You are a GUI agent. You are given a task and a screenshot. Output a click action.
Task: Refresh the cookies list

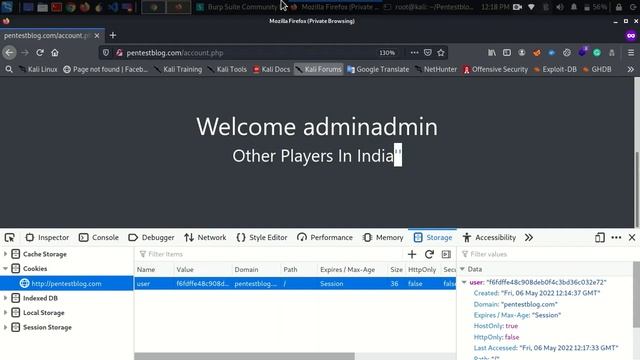point(429,254)
